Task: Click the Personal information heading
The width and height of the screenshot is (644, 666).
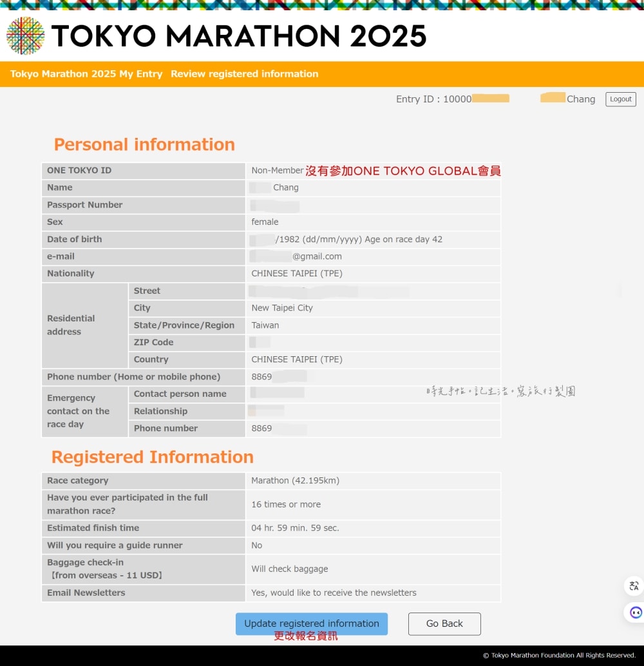Action: click(x=144, y=144)
